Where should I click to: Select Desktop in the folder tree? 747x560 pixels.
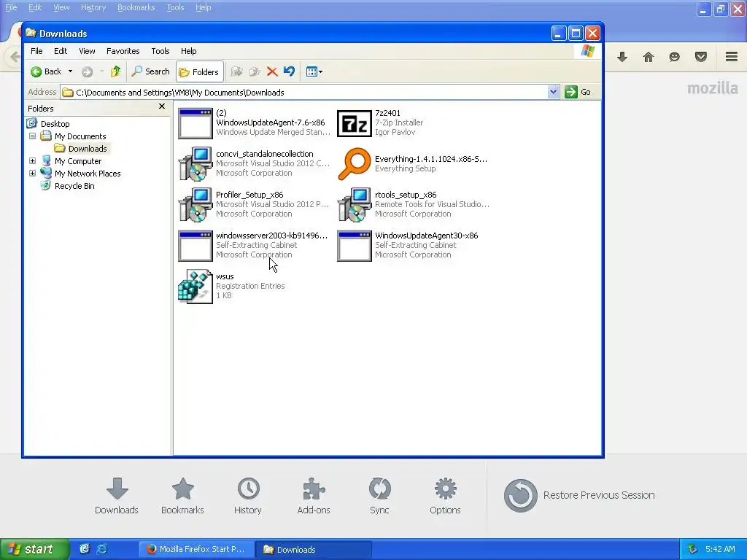tap(55, 124)
